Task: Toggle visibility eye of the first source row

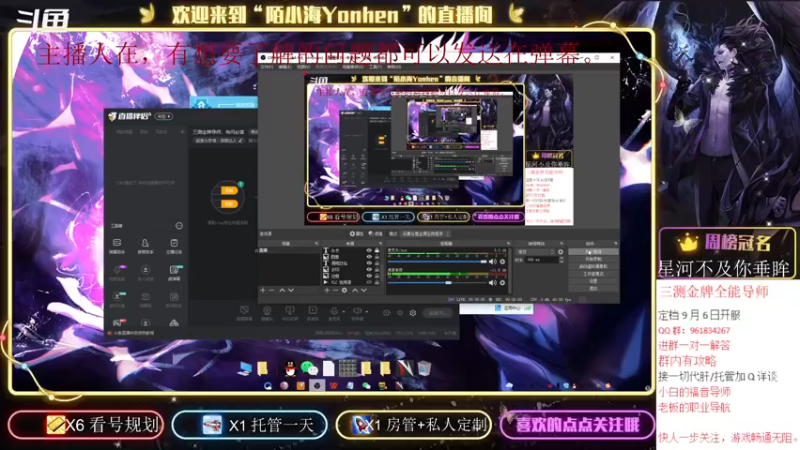Action: click(369, 251)
